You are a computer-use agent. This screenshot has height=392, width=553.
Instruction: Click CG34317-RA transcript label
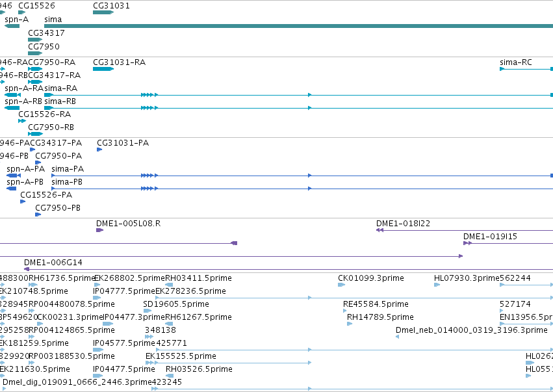[x=55, y=75]
